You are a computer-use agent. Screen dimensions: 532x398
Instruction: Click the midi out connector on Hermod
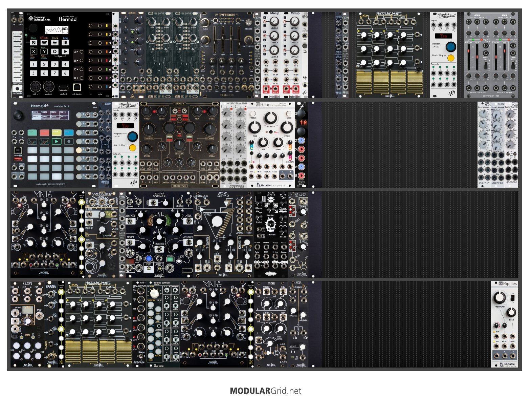pos(49,87)
